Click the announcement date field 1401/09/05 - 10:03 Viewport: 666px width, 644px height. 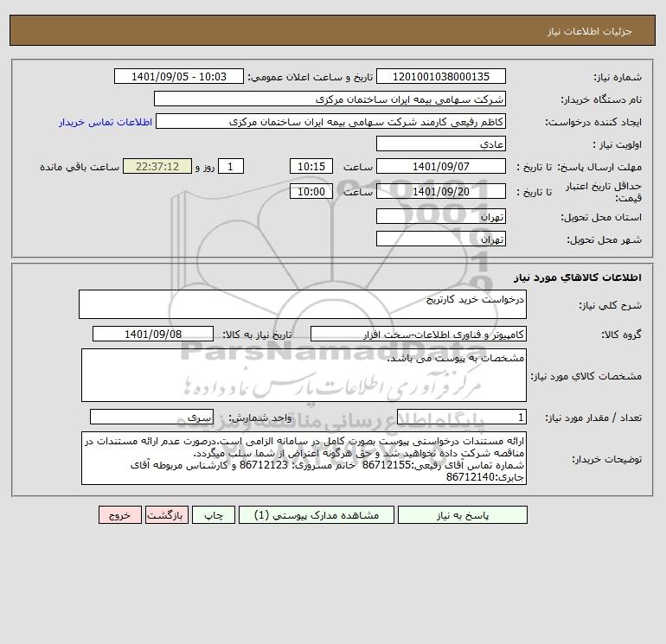[x=179, y=76]
